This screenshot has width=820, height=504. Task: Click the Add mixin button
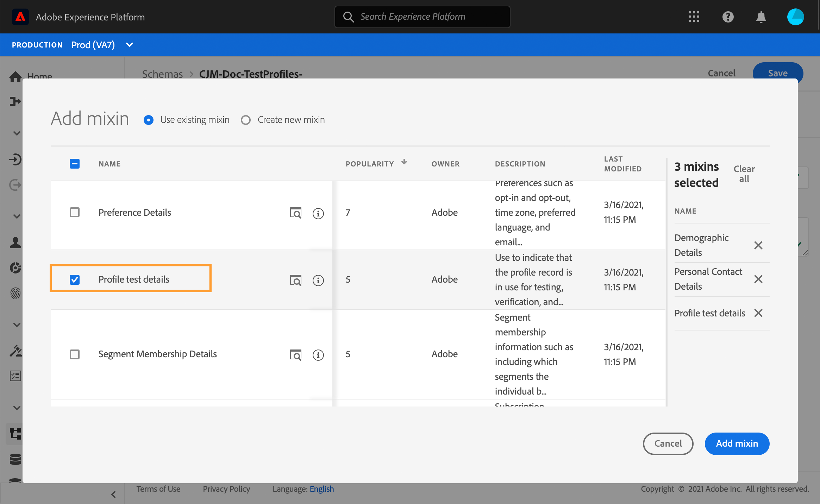(x=737, y=443)
